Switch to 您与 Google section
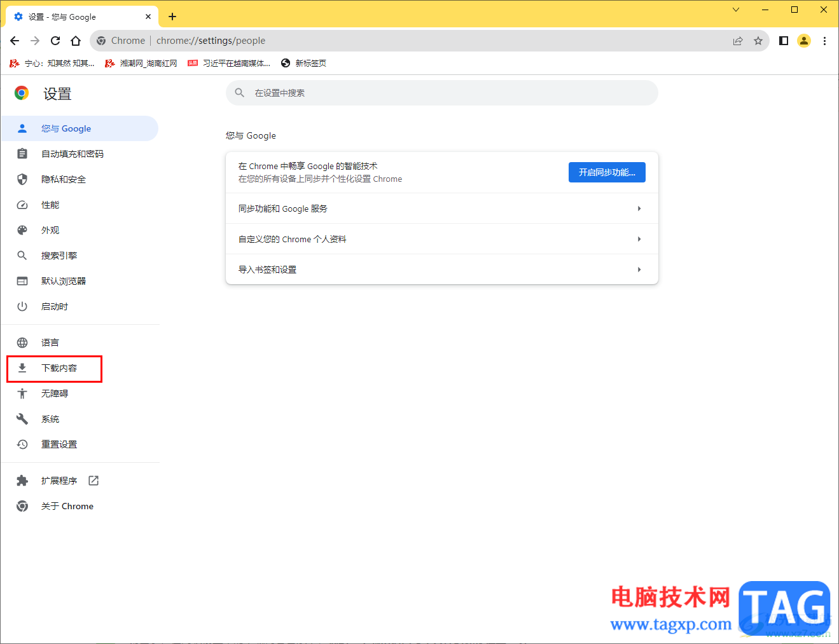839x644 pixels. point(66,128)
